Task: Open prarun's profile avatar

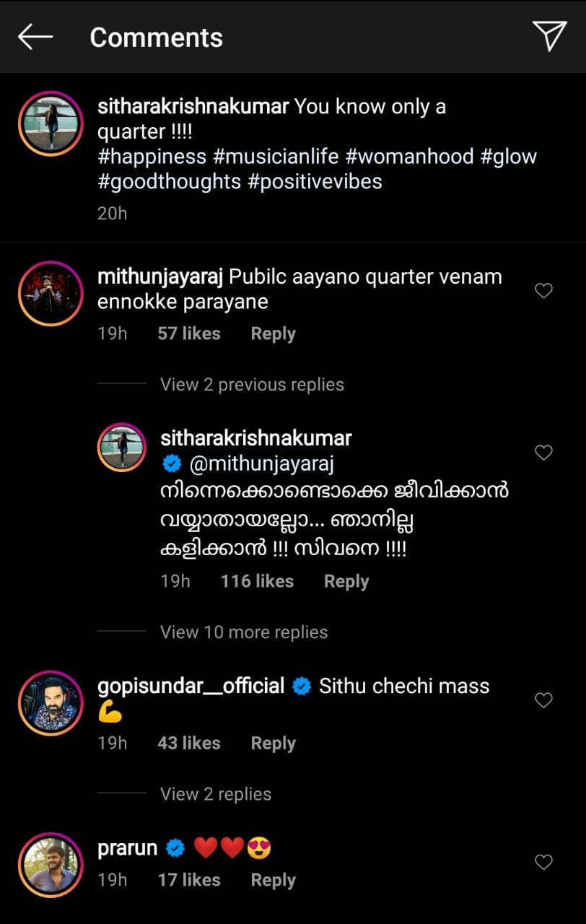Action: pyautogui.click(x=51, y=865)
